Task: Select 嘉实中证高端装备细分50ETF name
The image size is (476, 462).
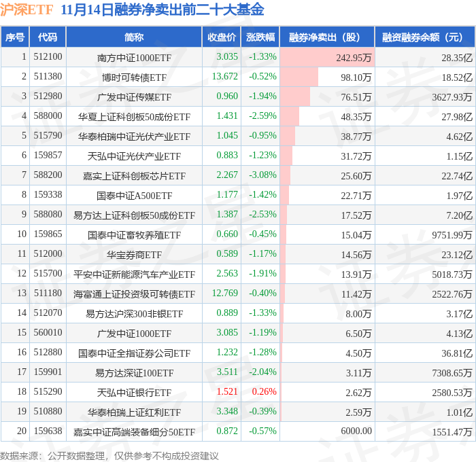Action: click(134, 432)
